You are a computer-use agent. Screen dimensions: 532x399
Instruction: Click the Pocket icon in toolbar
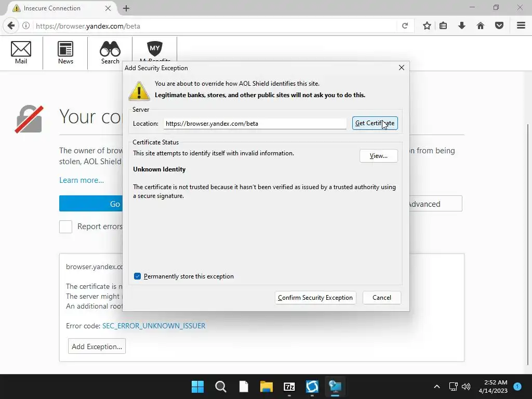(x=499, y=26)
